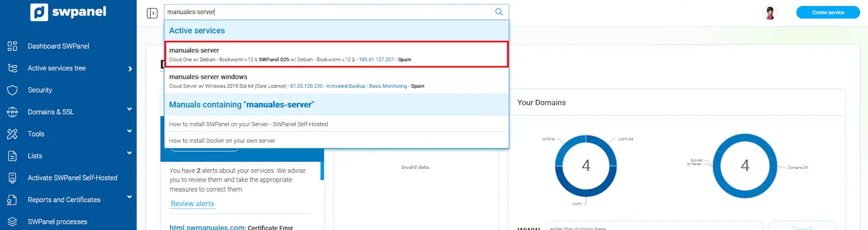Click the swpanel logo
The height and width of the screenshot is (230, 868).
68,12
